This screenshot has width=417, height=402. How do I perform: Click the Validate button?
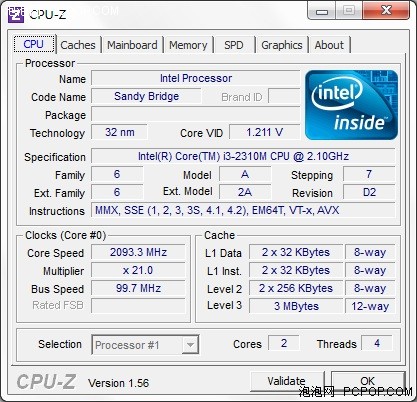click(287, 381)
